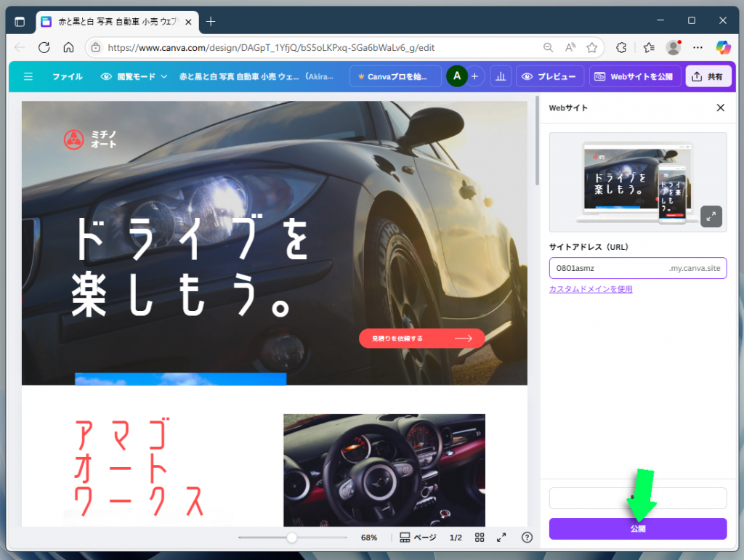Open help via the question mark icon
744x560 pixels.
pos(527,537)
